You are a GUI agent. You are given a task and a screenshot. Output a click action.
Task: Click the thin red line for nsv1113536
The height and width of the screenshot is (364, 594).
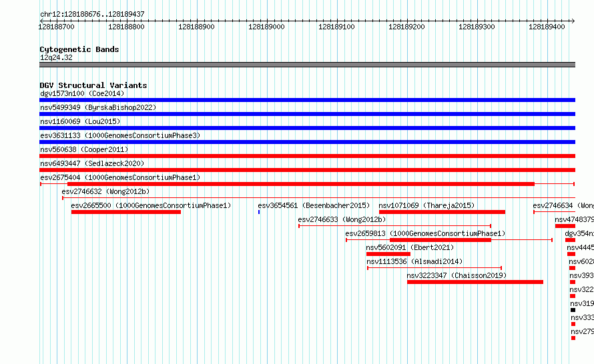[434, 268]
